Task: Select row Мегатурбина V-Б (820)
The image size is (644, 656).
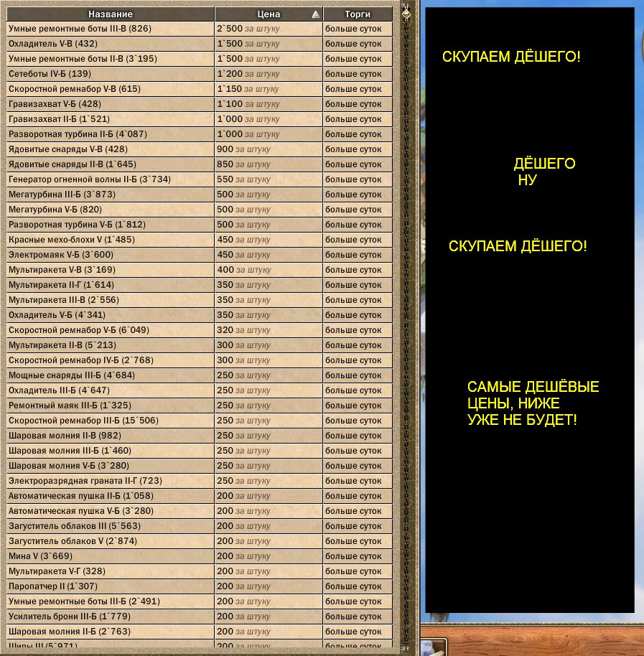Action: (x=200, y=210)
